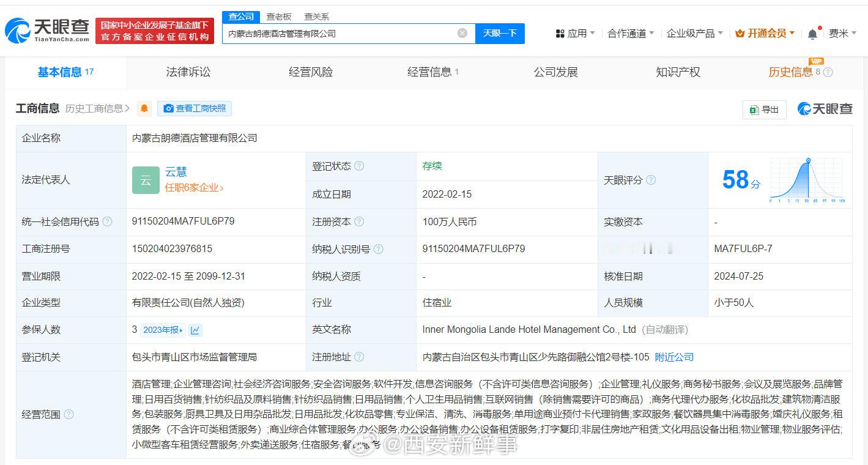The height and width of the screenshot is (465, 868).
Task: Open the 法律诉讼 tab
Action: point(188,72)
